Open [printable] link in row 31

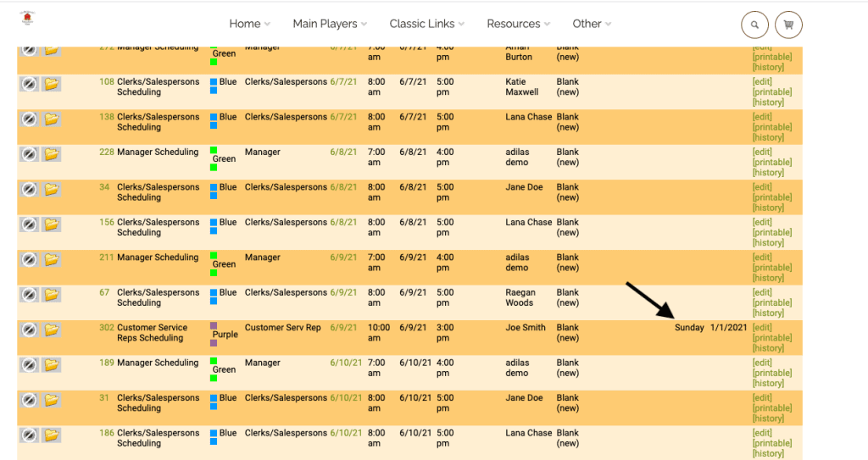(771, 408)
